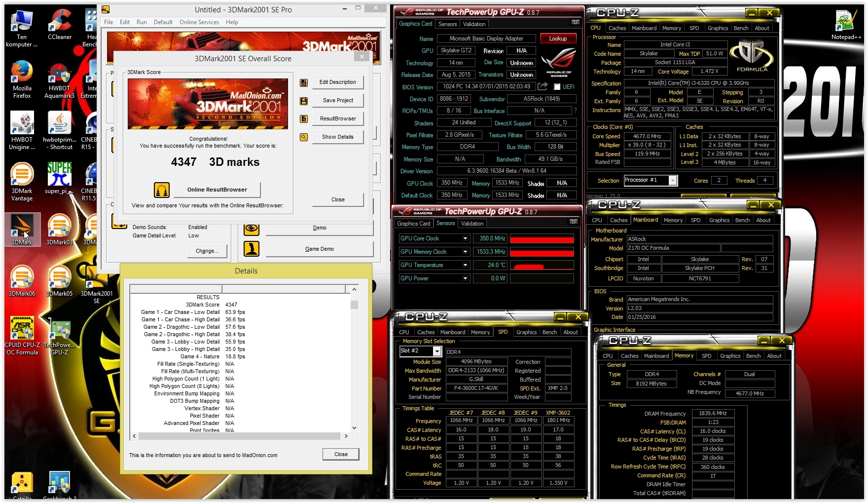The height and width of the screenshot is (503, 868).
Task: Click the Game Demo button
Action: (x=319, y=249)
